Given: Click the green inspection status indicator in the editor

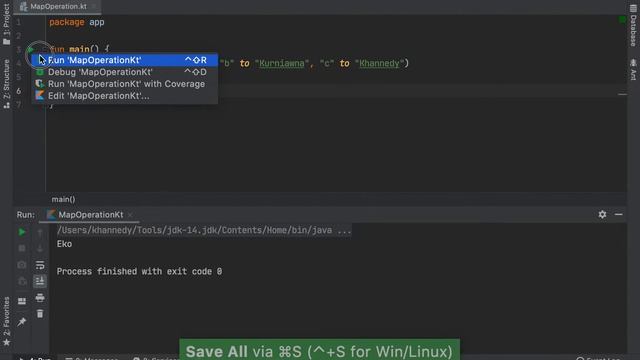Looking at the screenshot, I should pos(622,19).
